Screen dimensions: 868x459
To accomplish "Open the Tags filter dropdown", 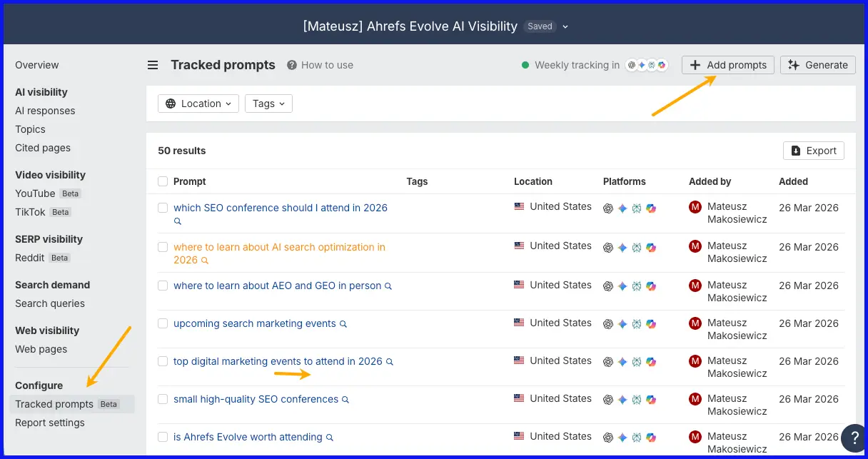I will [x=268, y=104].
